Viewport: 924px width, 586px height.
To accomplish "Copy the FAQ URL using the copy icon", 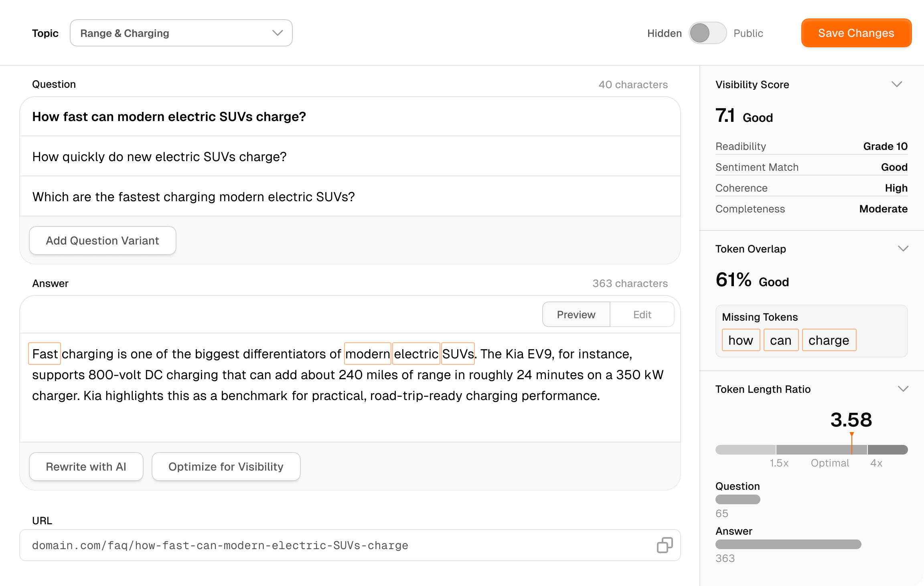I will point(664,545).
